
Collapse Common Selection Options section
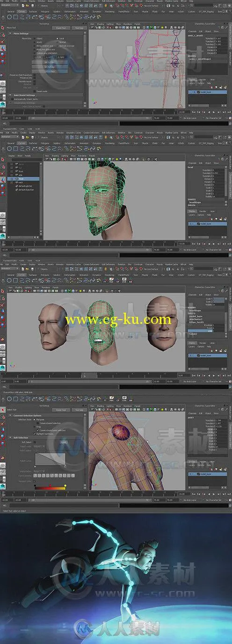click(x=10, y=415)
